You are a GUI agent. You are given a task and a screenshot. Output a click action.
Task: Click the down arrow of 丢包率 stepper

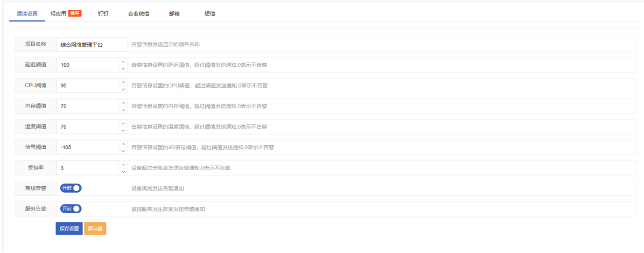click(x=123, y=172)
